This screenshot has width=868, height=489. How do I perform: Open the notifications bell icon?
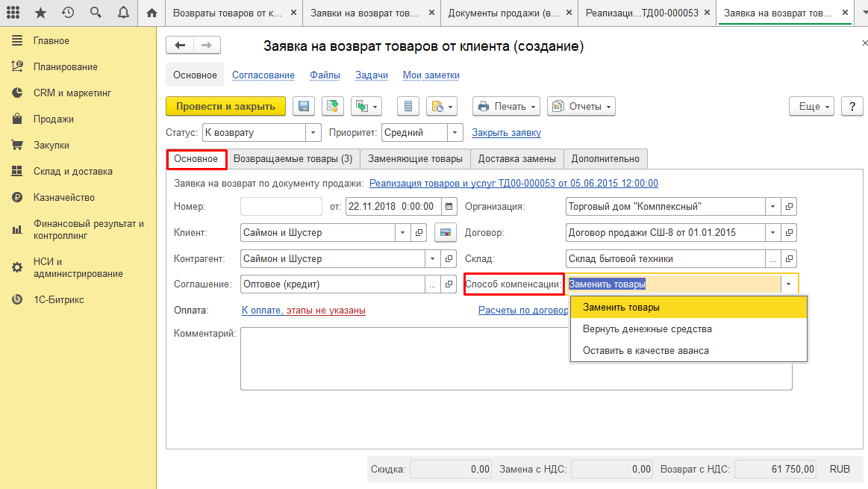pos(123,13)
